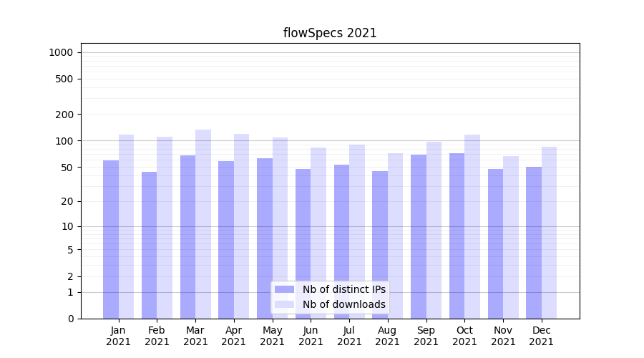Click the Jan 2021 distinct IPs bar
Image resolution: width=644 pixels, height=358 pixels.
[111, 239]
